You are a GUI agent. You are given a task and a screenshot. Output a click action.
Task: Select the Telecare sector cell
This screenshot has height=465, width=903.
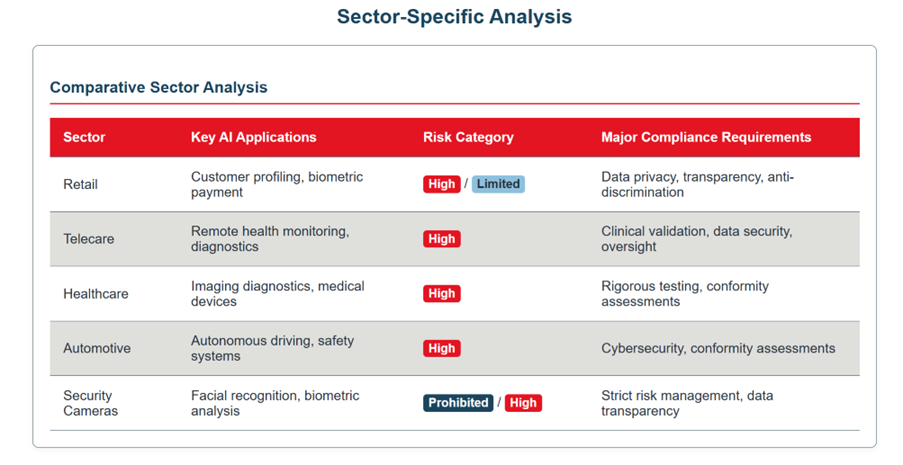89,239
